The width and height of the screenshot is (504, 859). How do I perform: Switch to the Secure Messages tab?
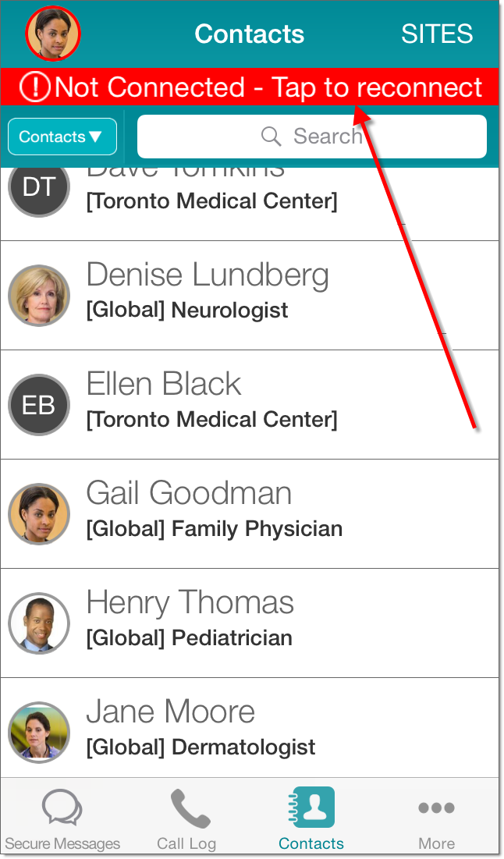click(x=62, y=819)
